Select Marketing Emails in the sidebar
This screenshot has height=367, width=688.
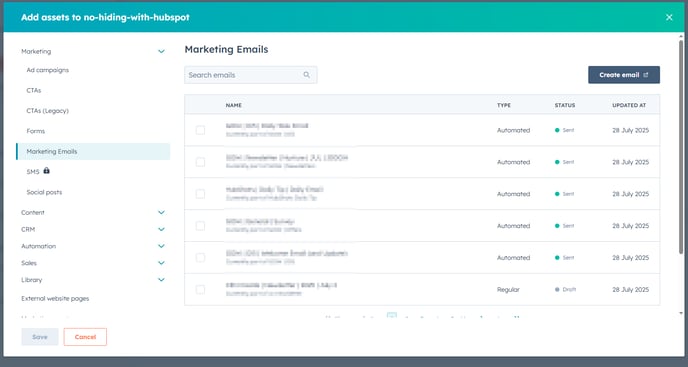pos(93,151)
